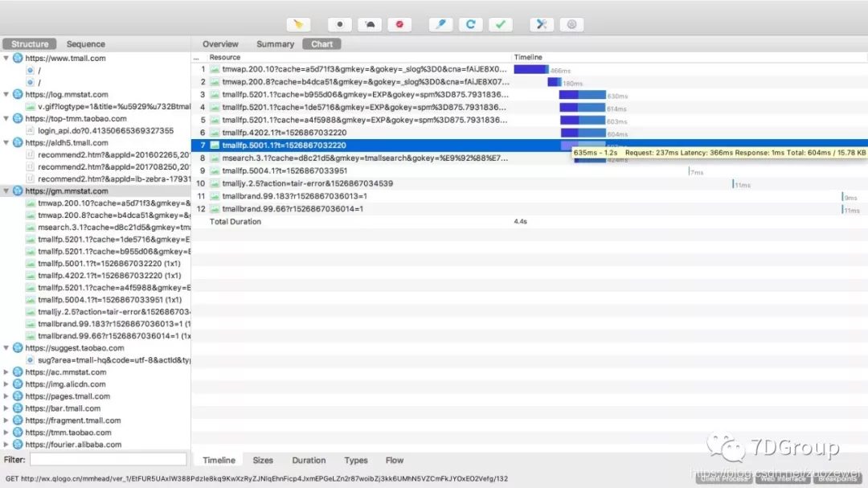The image size is (868, 488).
Task: Click the Repeat refresh arrow icon
Action: 470,24
